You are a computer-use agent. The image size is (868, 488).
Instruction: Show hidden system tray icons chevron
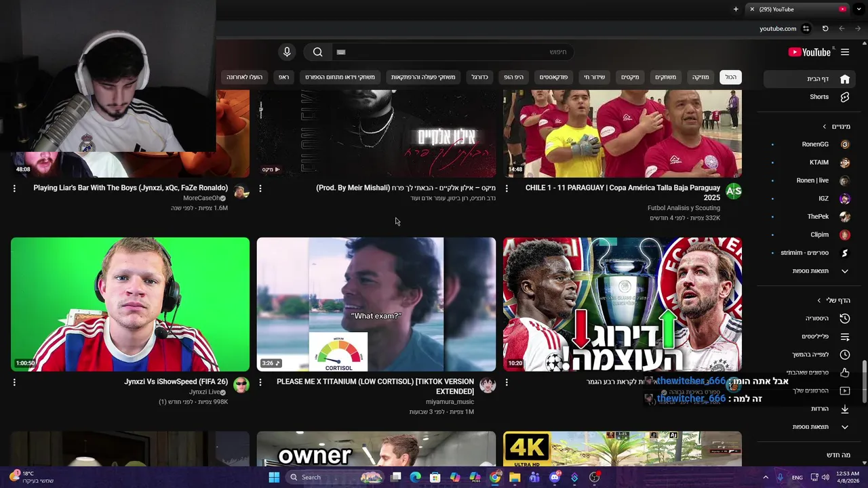pyautogui.click(x=766, y=477)
